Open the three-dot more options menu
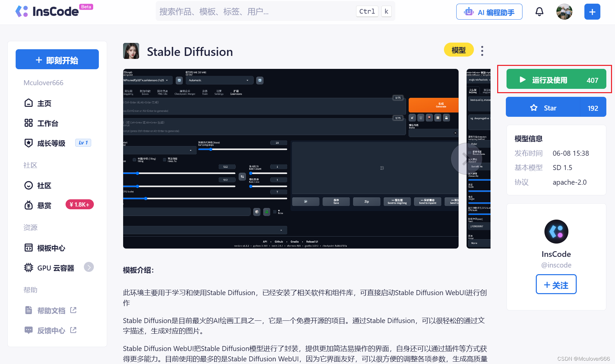The width and height of the screenshot is (615, 364). [482, 51]
